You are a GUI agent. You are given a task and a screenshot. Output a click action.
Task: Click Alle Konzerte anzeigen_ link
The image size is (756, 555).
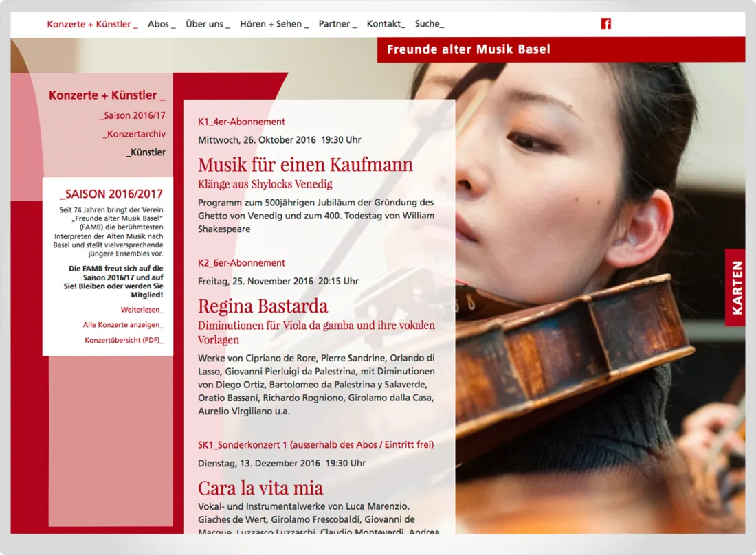pyautogui.click(x=123, y=325)
